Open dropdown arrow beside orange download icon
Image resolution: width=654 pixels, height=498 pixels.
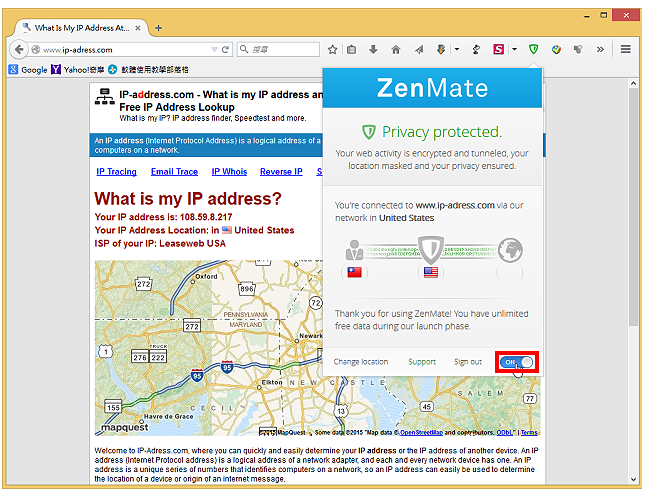coord(457,50)
